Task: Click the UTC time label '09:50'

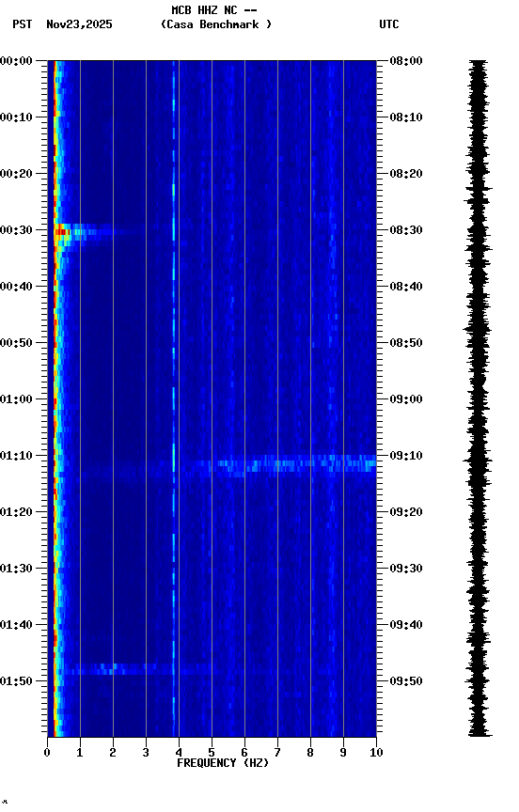Action: (406, 681)
